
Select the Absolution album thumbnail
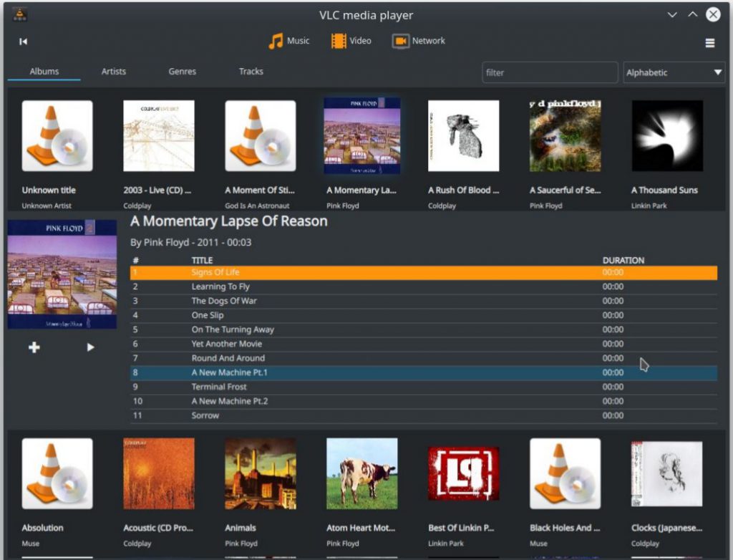(57, 473)
